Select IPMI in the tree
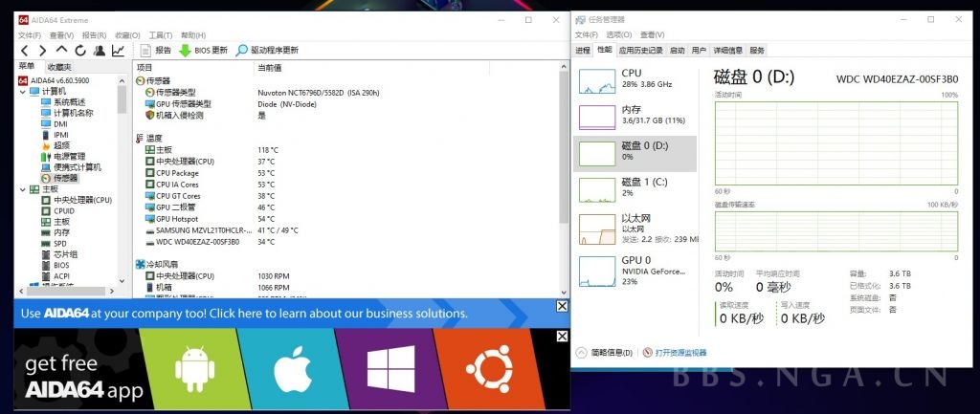 point(55,135)
